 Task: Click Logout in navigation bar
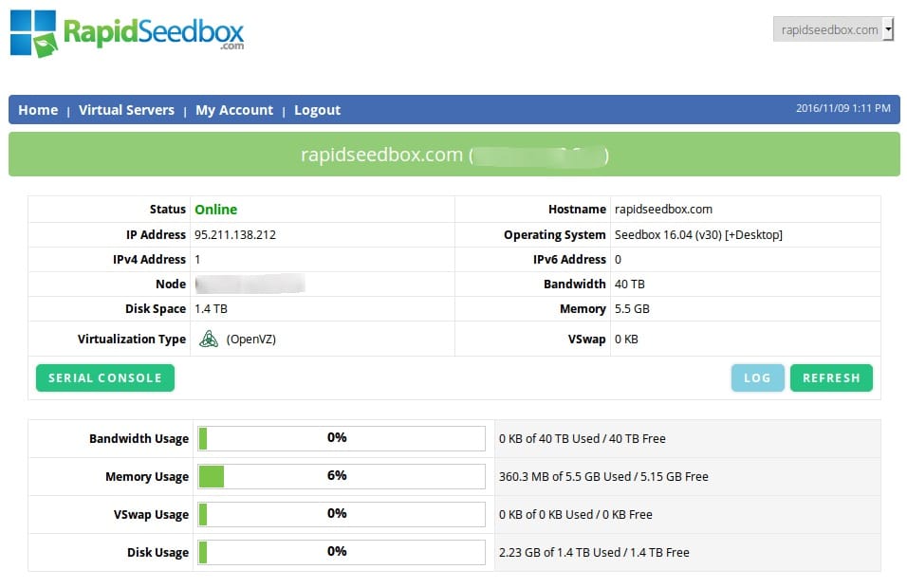pyautogui.click(x=317, y=110)
